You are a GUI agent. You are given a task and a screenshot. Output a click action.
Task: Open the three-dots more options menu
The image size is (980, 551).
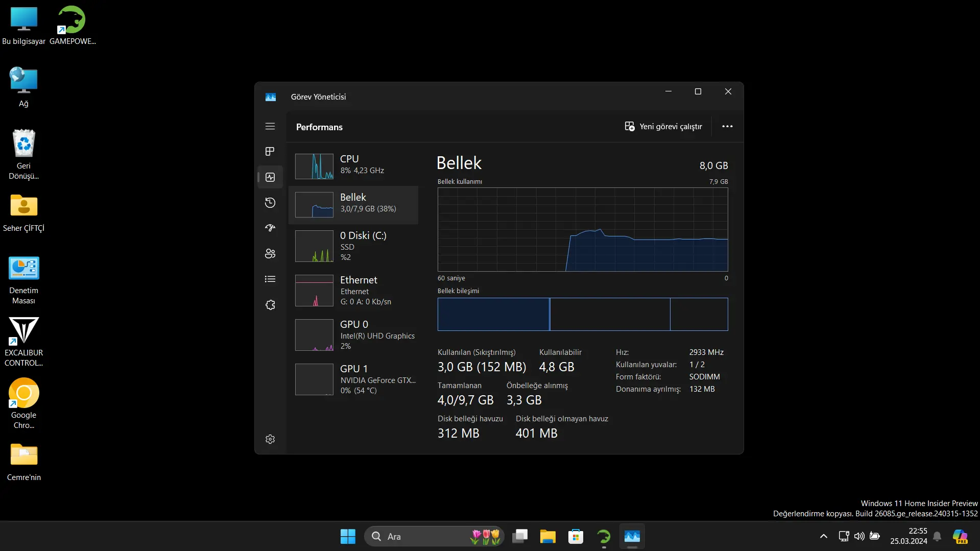coord(727,127)
